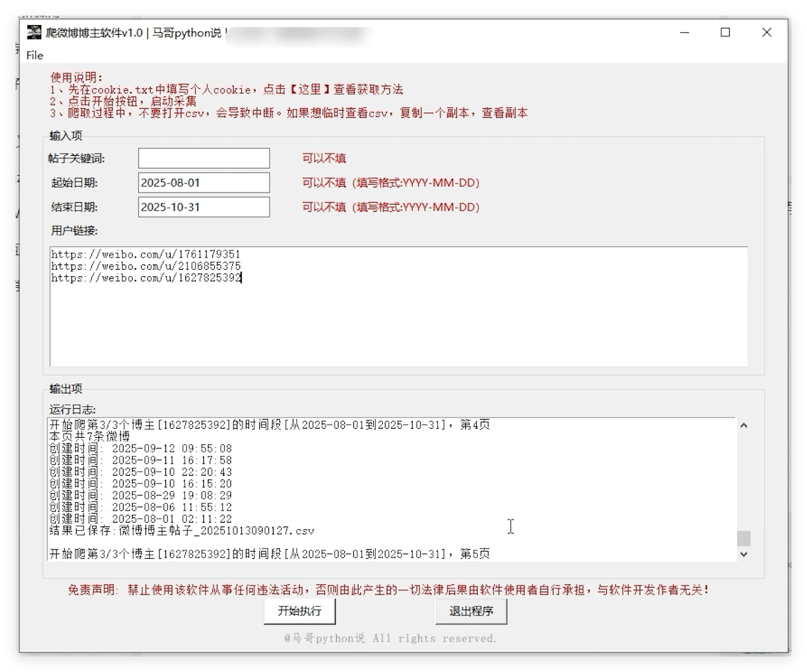Image resolution: width=807 pixels, height=672 pixels.
Task: Select the 结束日期 field showing 2025-10-31
Action: (x=203, y=207)
